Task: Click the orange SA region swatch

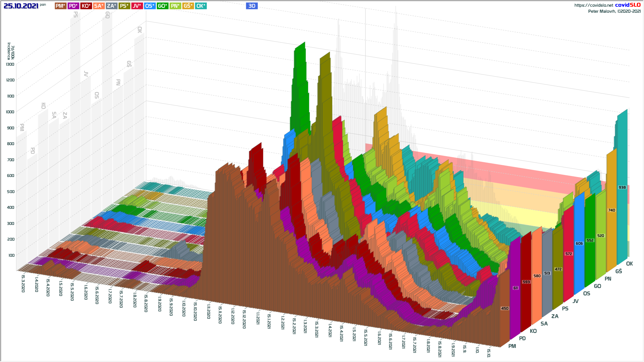Action: tap(99, 6)
